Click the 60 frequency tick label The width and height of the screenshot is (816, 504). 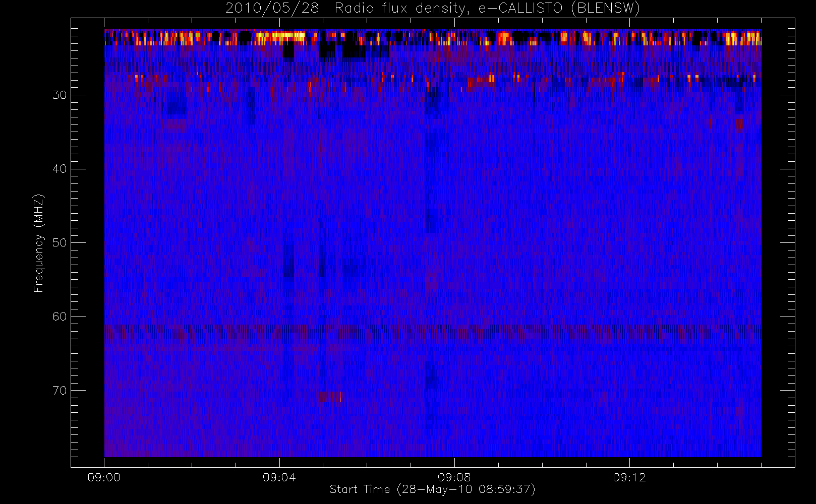[x=60, y=317]
